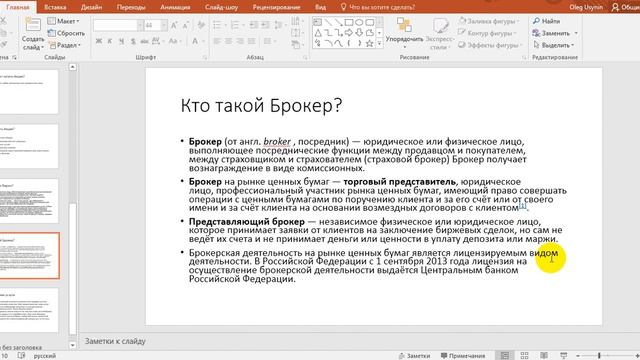The height and width of the screenshot is (360, 640).
Task: Toggle Заметки (Notes) in status bar
Action: [x=414, y=356]
